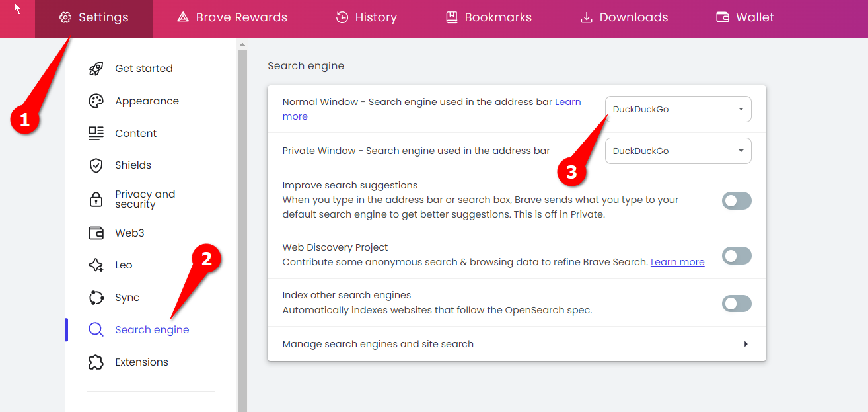This screenshot has width=868, height=412.
Task: Click the Improve search suggestions title text
Action: (350, 185)
